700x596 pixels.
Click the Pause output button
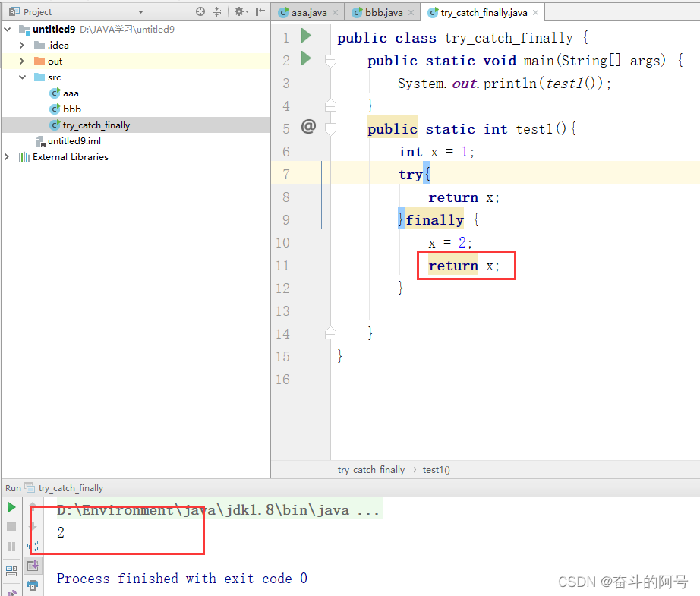point(11,547)
